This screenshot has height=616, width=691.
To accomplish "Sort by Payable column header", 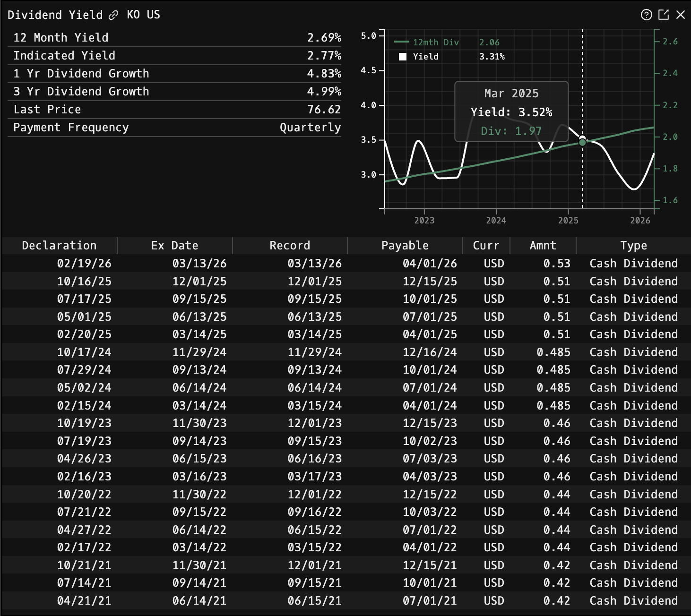I will (405, 246).
